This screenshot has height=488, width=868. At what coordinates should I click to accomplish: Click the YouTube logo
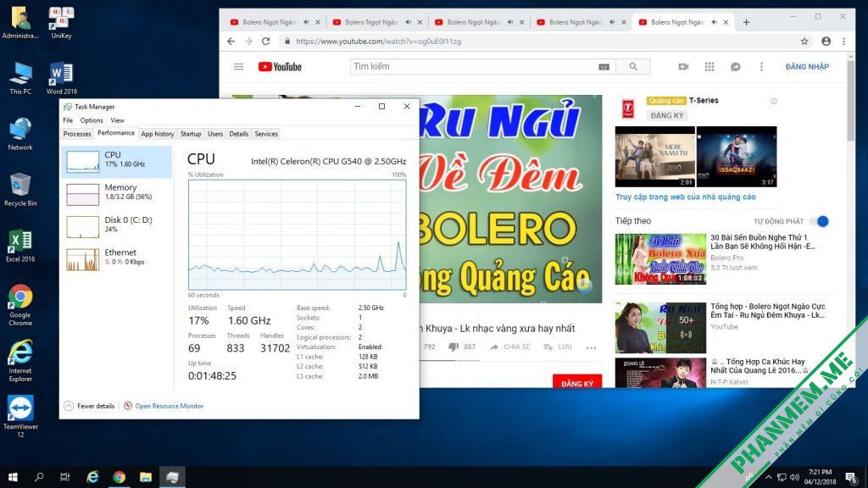[280, 66]
